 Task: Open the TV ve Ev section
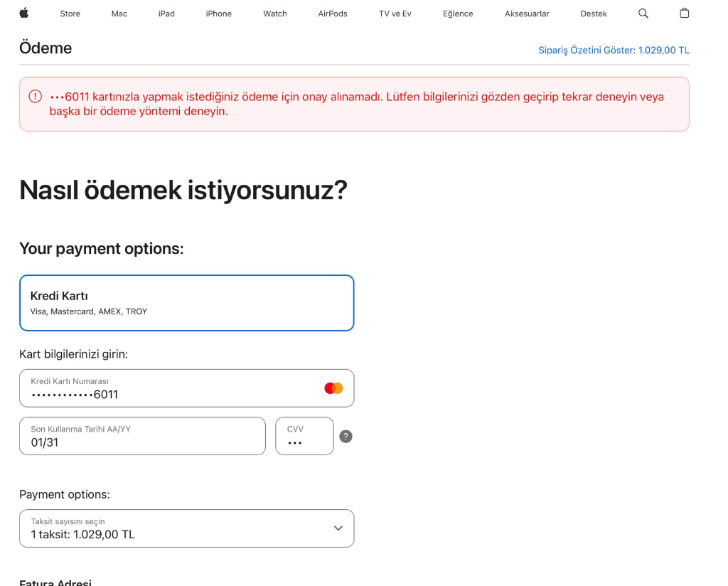coord(394,13)
